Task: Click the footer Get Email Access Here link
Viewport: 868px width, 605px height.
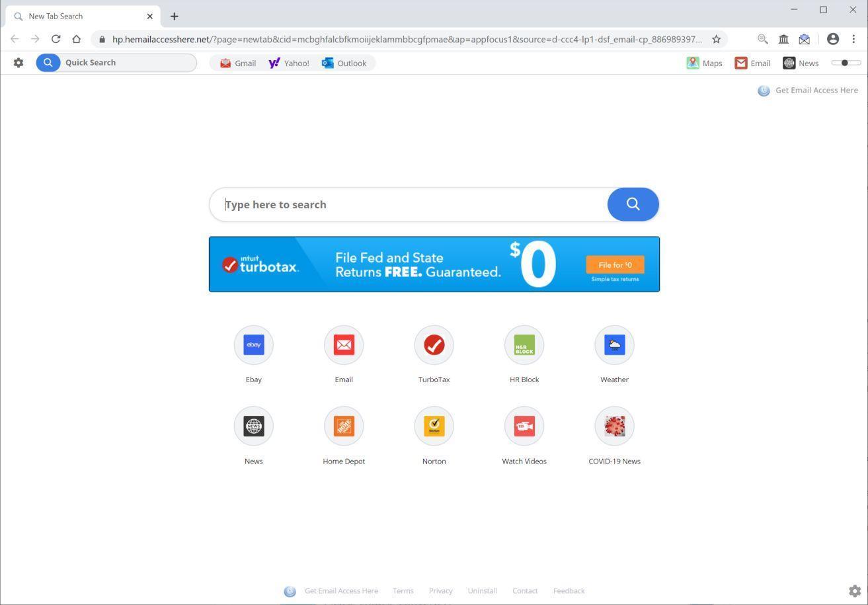Action: (331, 590)
